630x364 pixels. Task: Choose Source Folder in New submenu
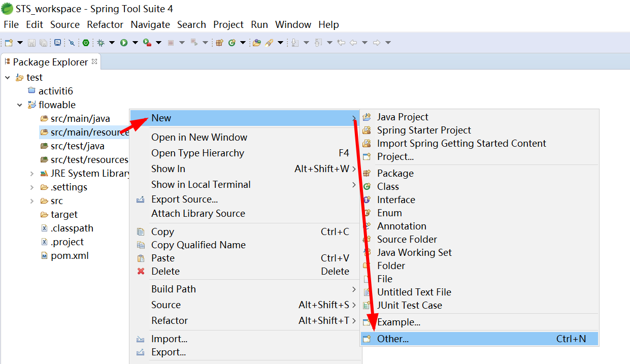(x=480, y=240)
